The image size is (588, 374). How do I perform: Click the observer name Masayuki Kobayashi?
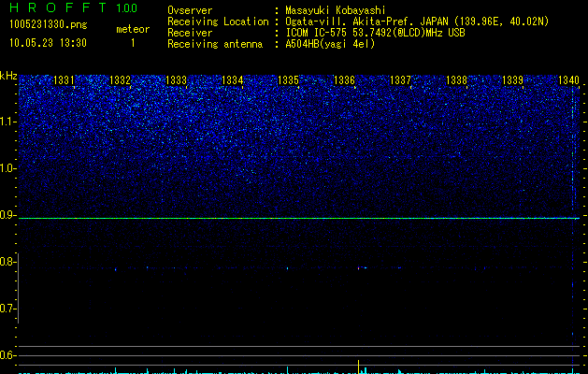pyautogui.click(x=336, y=10)
